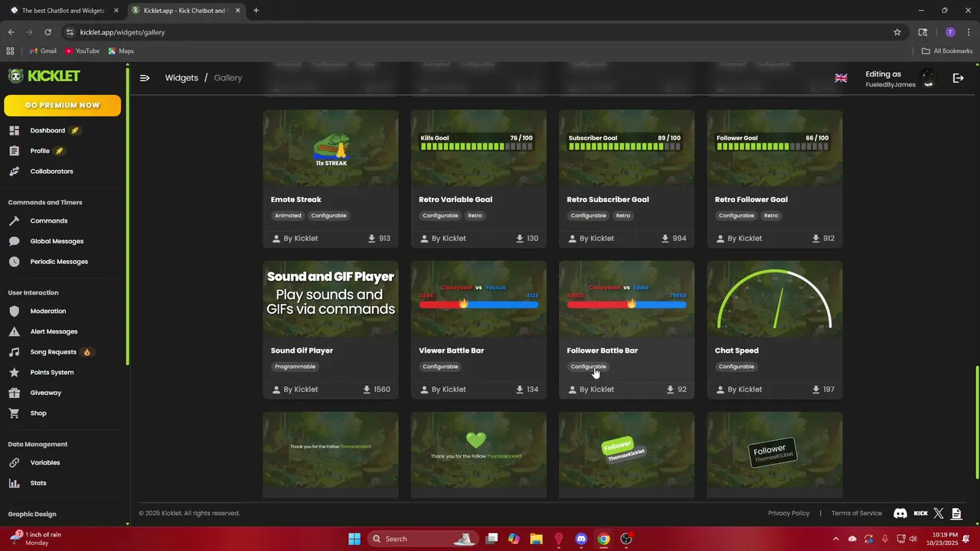Open the Giveaway gift icon
This screenshot has height=551, width=980.
14,393
